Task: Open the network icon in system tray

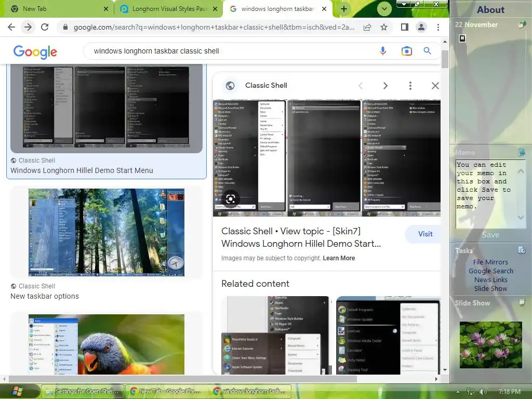Action: coord(470,392)
